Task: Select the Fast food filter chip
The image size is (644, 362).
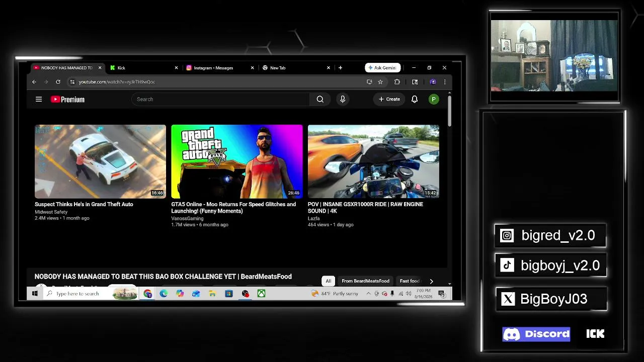Action: click(410, 281)
